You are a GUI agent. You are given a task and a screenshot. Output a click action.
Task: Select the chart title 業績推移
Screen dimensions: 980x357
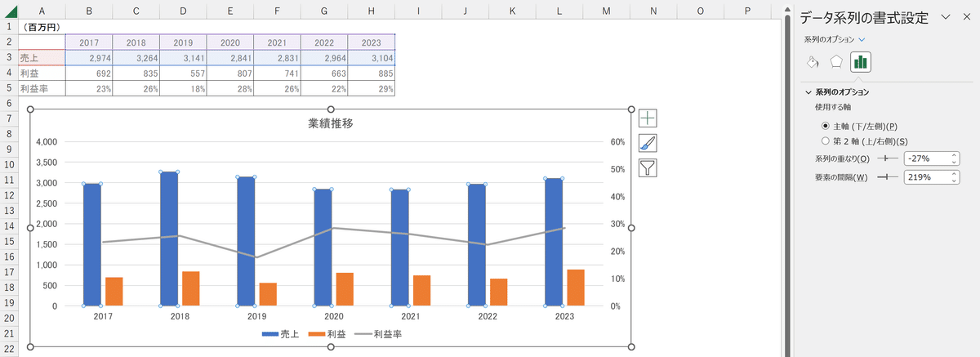pyautogui.click(x=330, y=123)
